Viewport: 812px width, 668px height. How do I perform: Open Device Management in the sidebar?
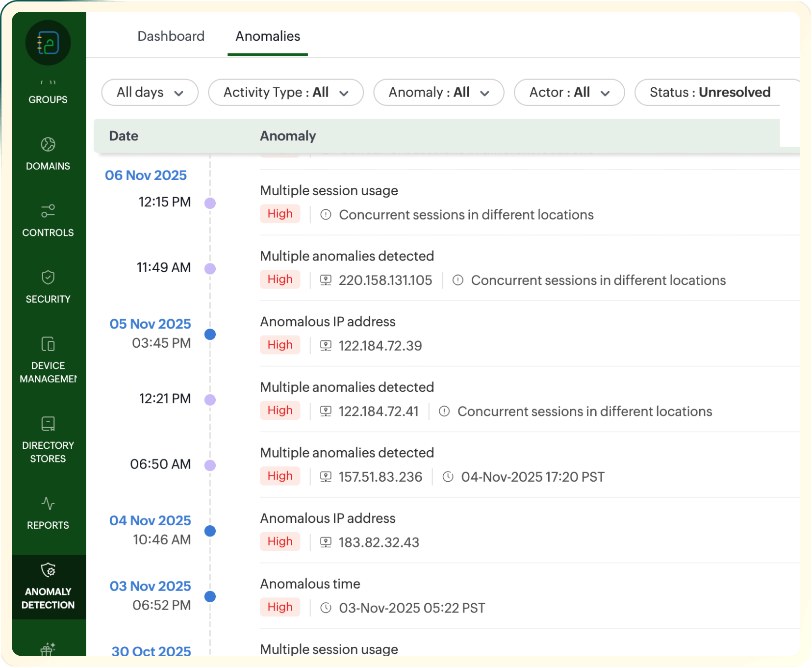pyautogui.click(x=48, y=354)
